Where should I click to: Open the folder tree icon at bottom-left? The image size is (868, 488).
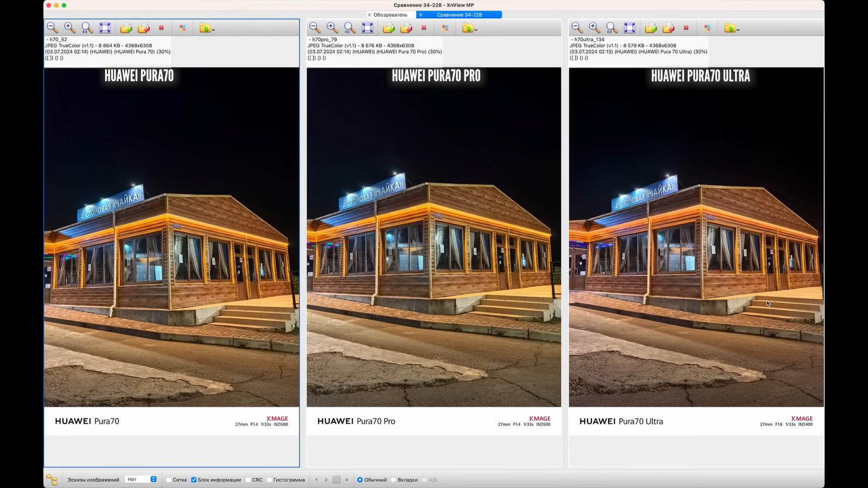(52, 479)
